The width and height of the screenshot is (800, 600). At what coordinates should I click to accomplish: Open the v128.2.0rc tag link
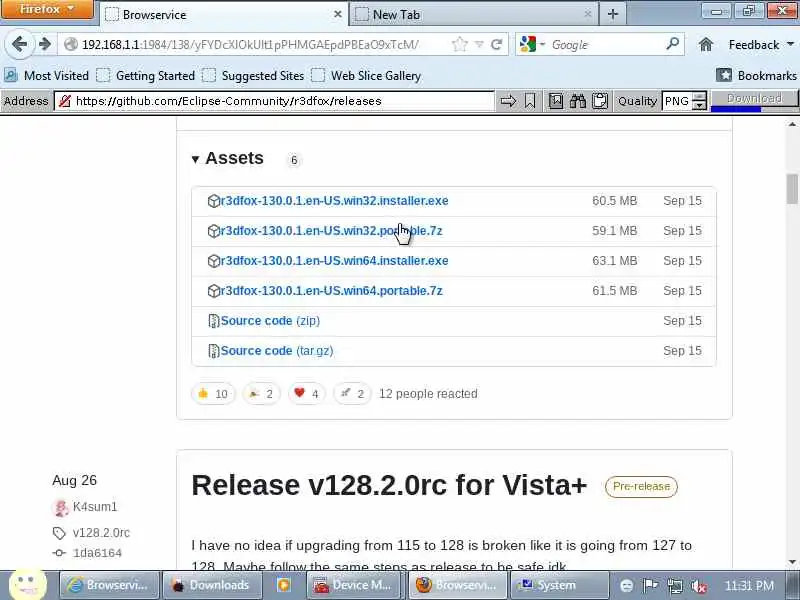101,533
